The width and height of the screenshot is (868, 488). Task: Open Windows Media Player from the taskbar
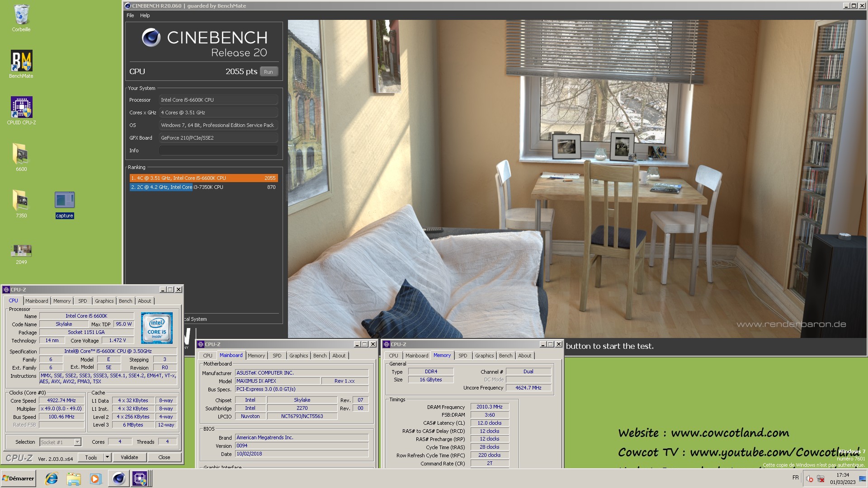click(95, 479)
